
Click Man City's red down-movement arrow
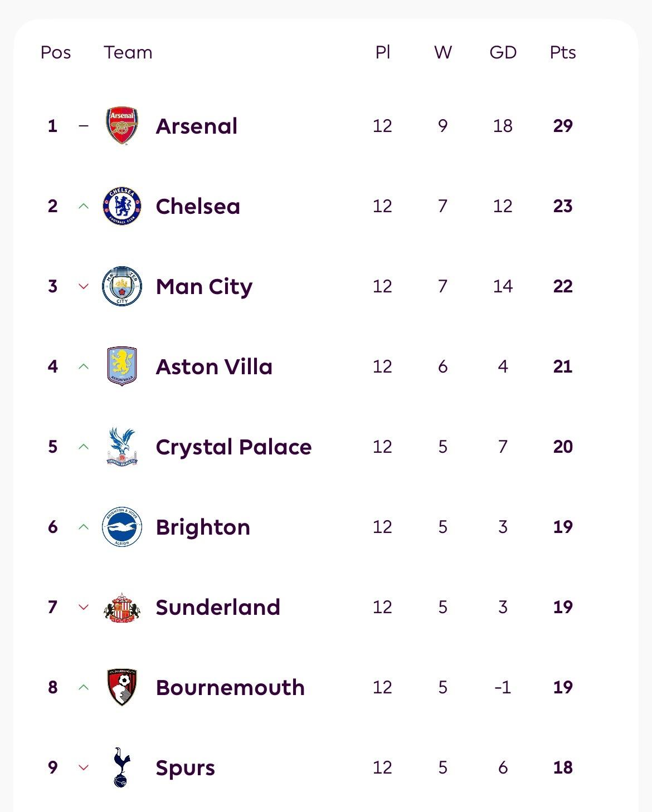click(84, 286)
